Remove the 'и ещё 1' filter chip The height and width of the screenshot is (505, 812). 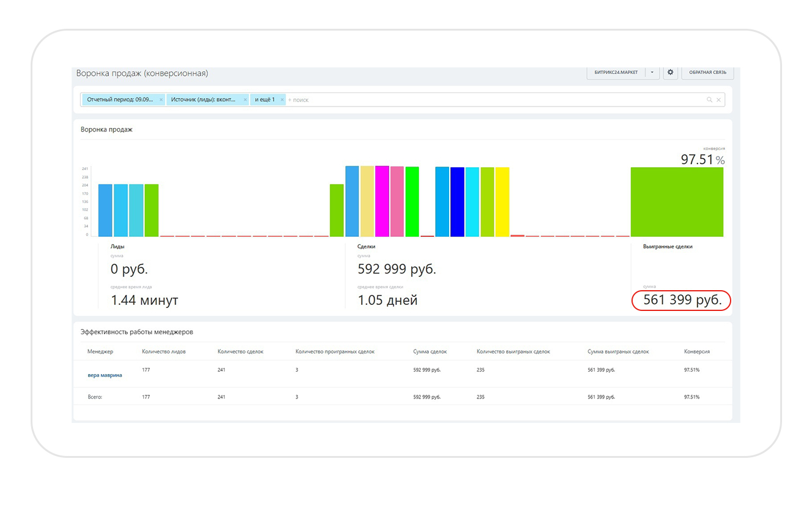(281, 99)
